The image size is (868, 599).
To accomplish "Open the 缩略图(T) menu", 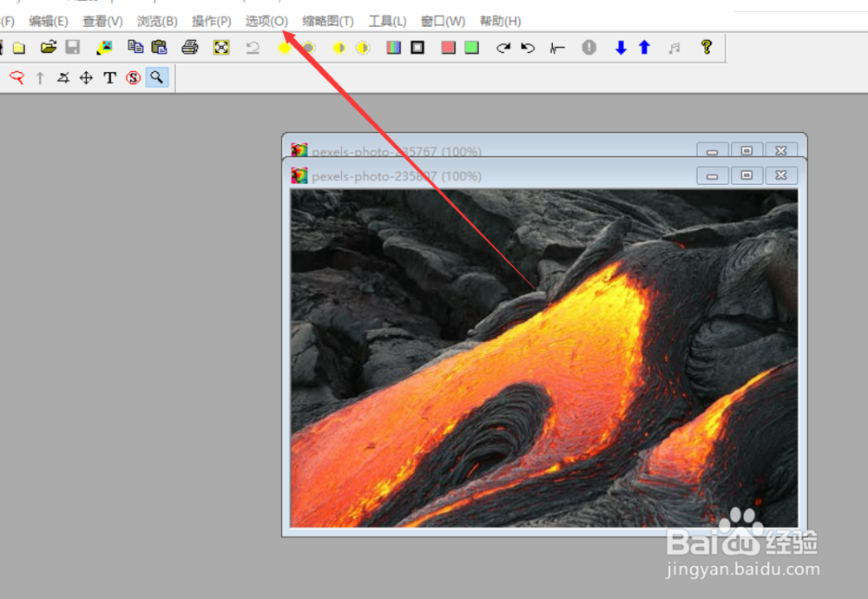I will [x=328, y=21].
